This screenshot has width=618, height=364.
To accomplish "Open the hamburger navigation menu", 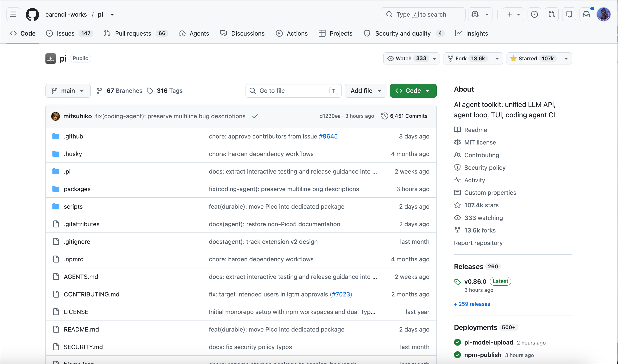I will (13, 14).
